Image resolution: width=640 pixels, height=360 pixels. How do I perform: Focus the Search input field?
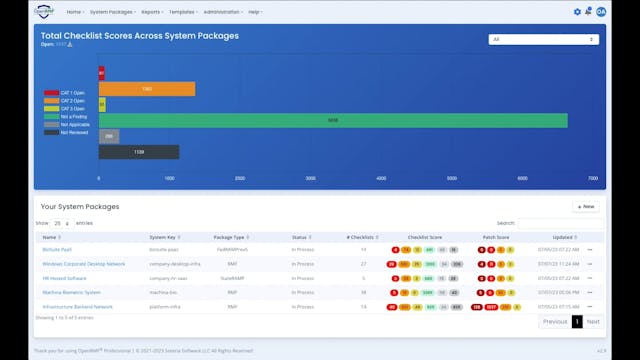point(560,223)
